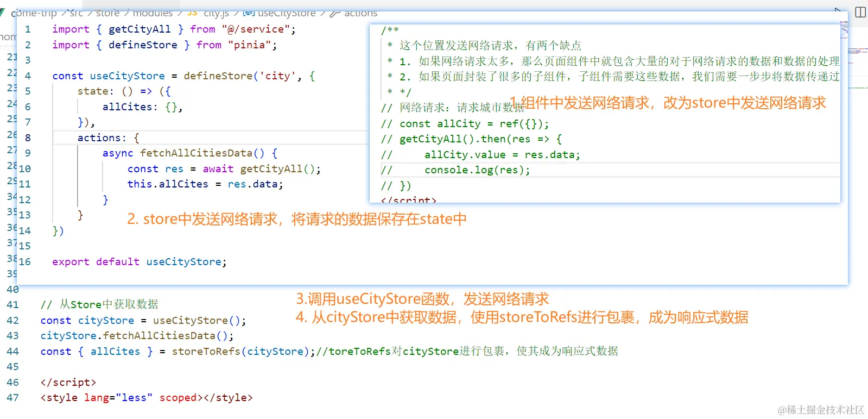Select the city.js breadcrumb item
Image resolution: width=868 pixels, height=419 pixels.
[x=217, y=12]
